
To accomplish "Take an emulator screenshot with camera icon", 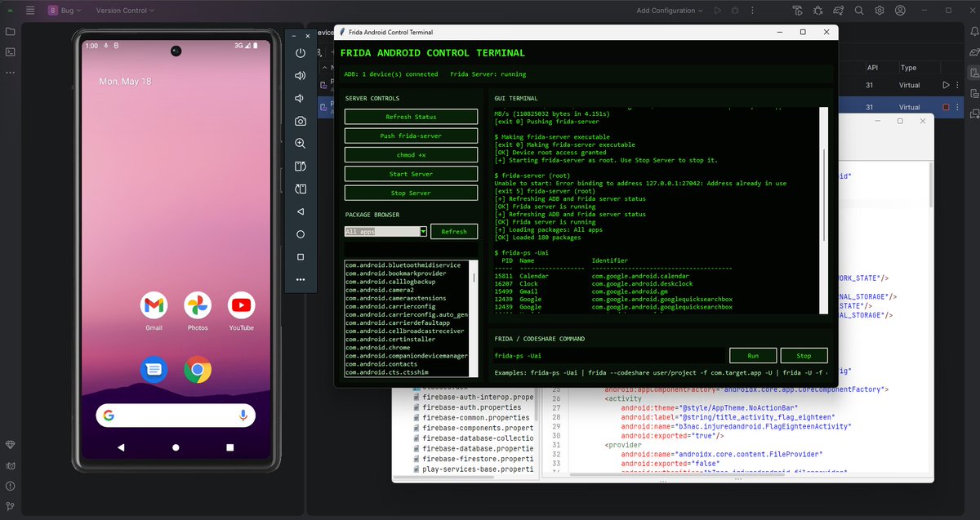I will (x=301, y=121).
